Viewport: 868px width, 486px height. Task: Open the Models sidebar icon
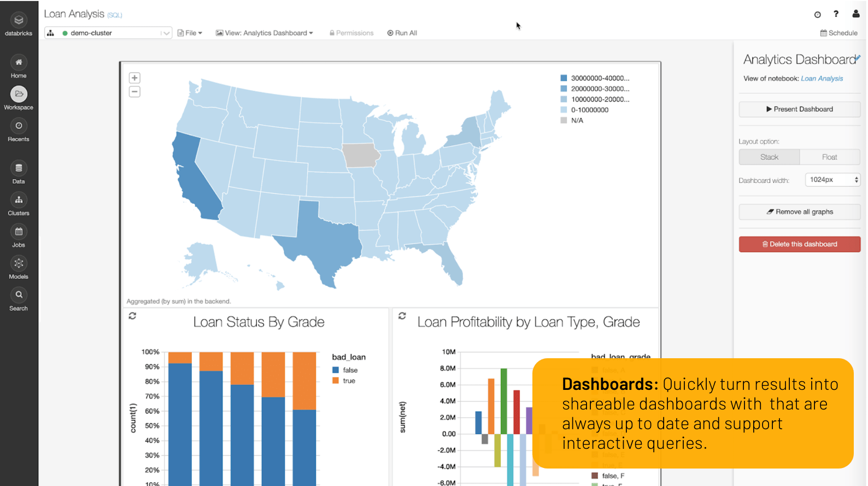[19, 264]
